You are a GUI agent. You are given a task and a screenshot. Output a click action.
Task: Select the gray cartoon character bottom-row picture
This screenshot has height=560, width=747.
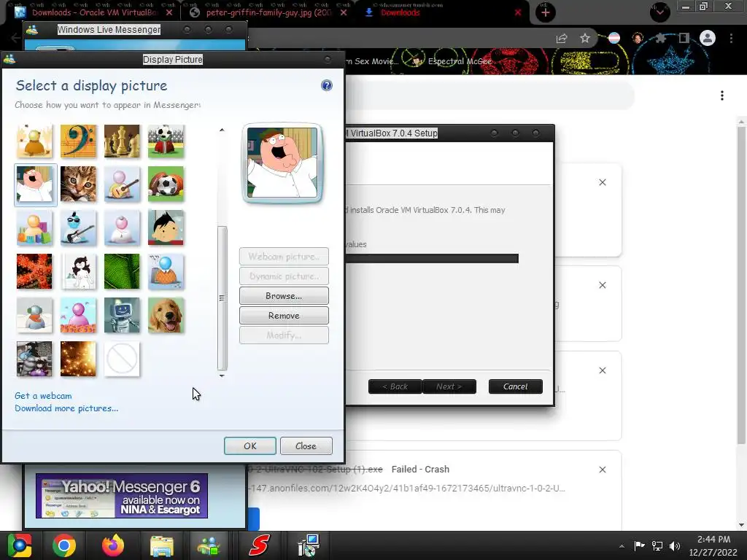[34, 359]
